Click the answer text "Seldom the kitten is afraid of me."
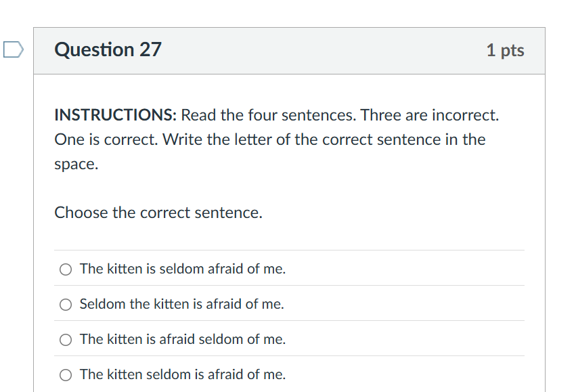 pyautogui.click(x=181, y=304)
